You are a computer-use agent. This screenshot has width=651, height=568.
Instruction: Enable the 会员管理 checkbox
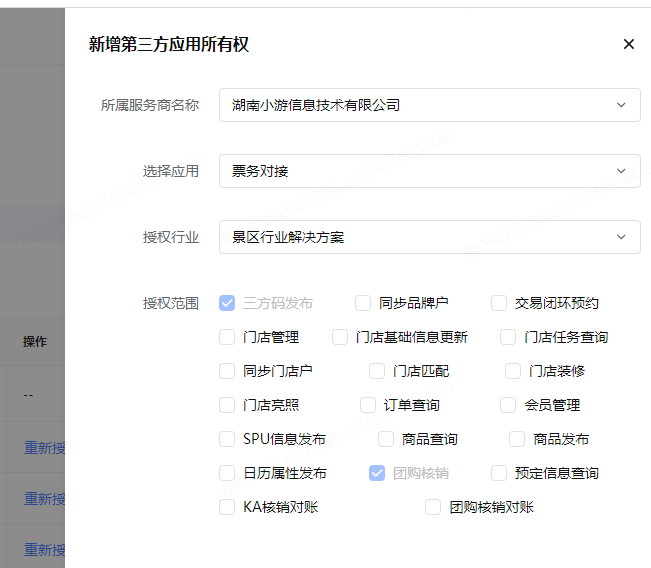click(x=509, y=405)
